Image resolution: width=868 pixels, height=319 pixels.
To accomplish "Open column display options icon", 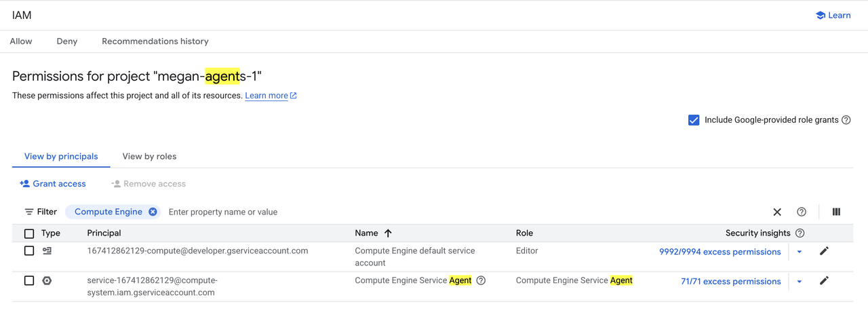I will tap(836, 212).
